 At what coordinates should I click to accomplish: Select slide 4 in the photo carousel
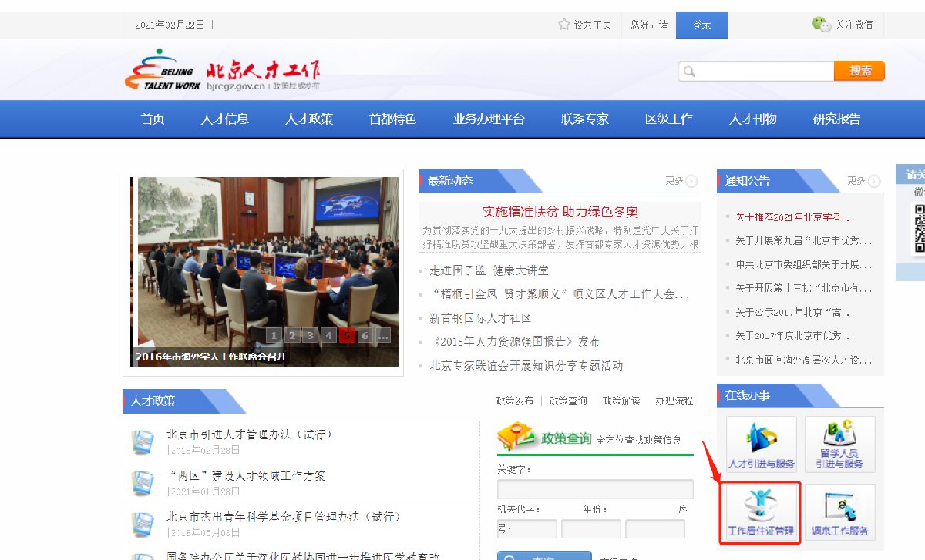[329, 335]
